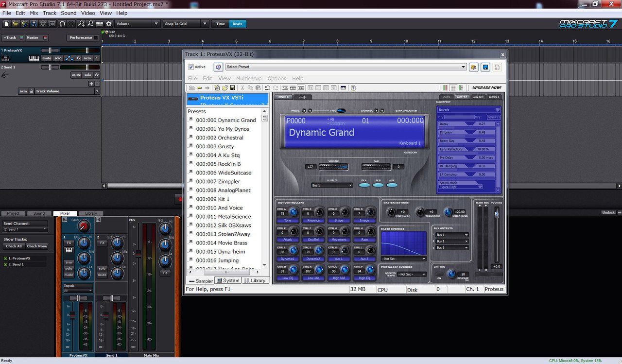Toggle the 1. ProteusVX show-track checkbox
622x364 pixels.
click(5, 259)
